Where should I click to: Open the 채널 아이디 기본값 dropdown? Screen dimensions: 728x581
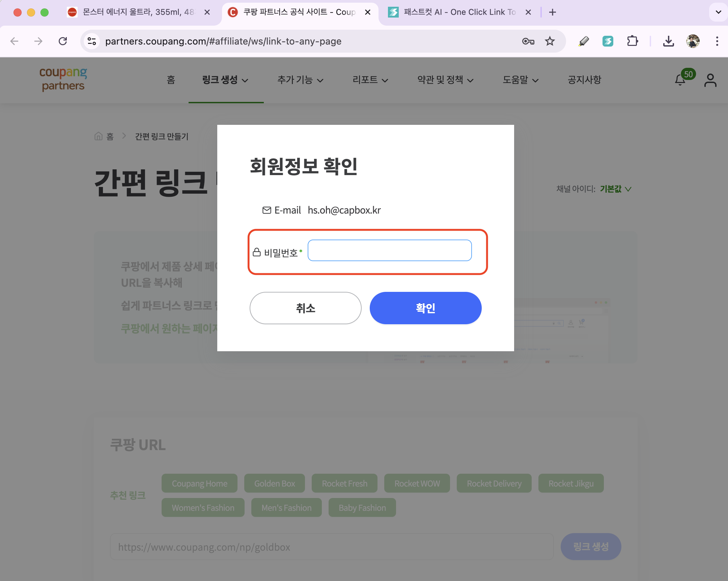click(615, 189)
